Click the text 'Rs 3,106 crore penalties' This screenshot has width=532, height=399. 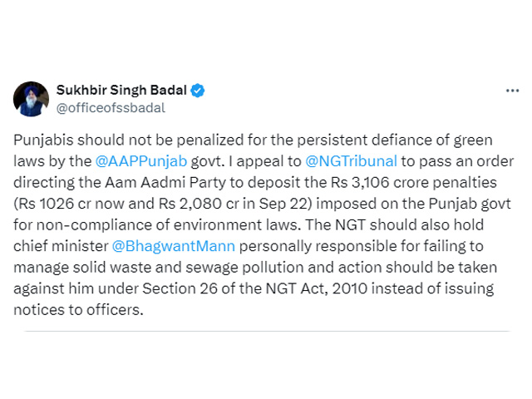point(414,183)
